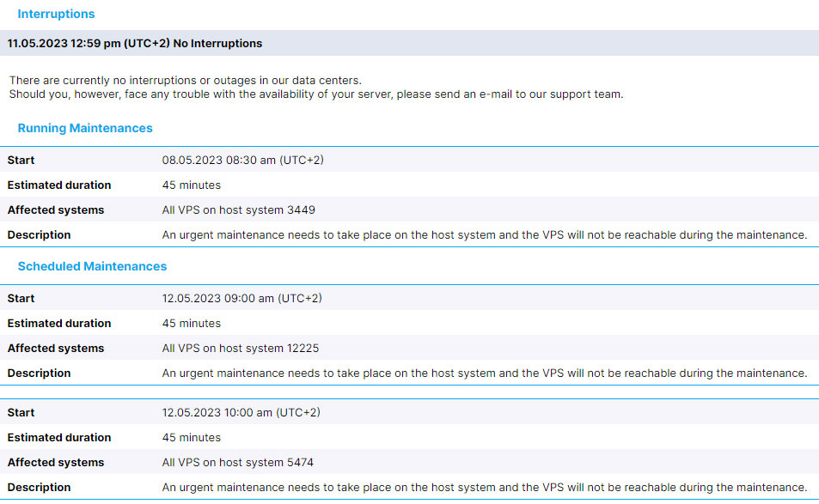Select the No Interruptions status banner
This screenshot has height=504, width=819.
409,43
